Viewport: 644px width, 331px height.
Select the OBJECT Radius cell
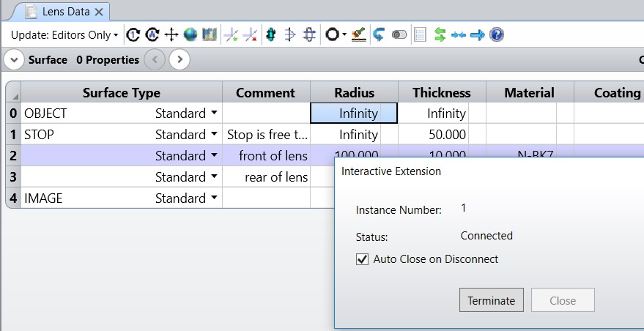(x=355, y=114)
